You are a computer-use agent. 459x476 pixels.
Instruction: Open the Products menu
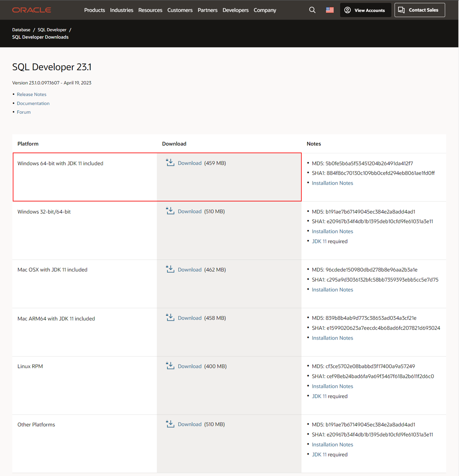pos(94,10)
